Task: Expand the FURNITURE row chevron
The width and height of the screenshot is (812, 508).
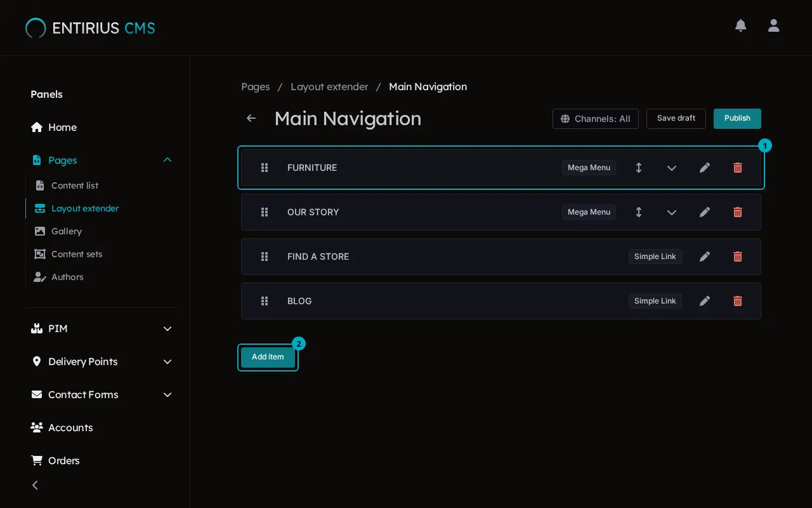Action: (672, 168)
